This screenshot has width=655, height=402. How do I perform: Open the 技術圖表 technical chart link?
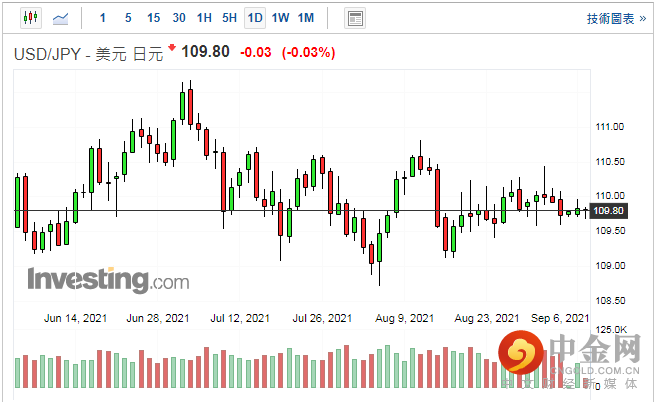(614, 18)
